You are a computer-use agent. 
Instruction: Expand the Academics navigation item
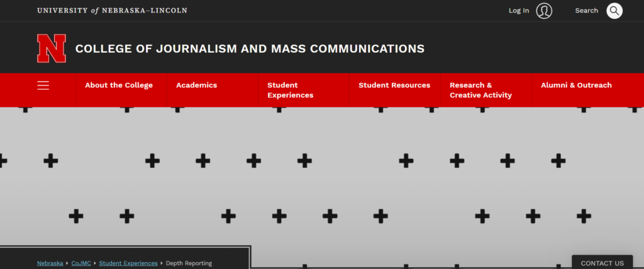(196, 85)
